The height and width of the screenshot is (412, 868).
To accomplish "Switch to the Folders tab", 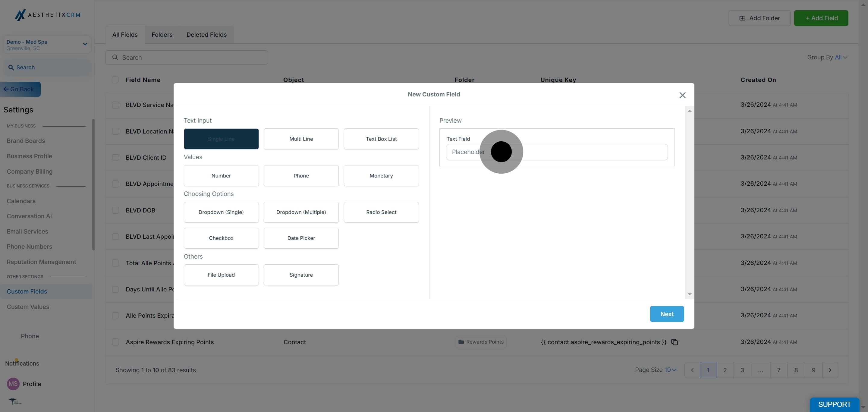I will [x=162, y=35].
